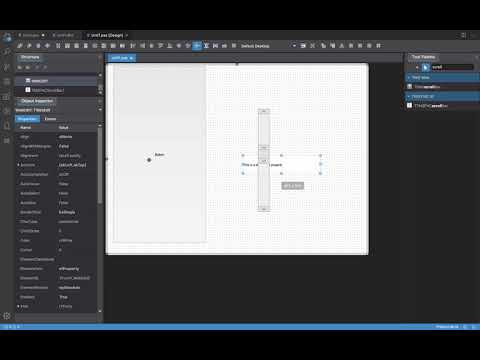Close the unit1.pas designer tab with its x
Viewport: 480px width, 360px height.
[132, 58]
